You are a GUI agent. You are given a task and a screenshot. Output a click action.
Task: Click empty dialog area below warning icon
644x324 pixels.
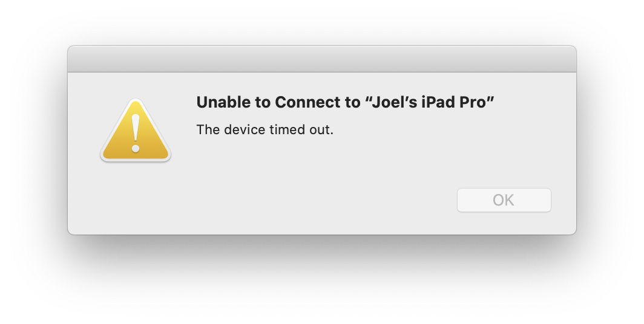pos(136,197)
